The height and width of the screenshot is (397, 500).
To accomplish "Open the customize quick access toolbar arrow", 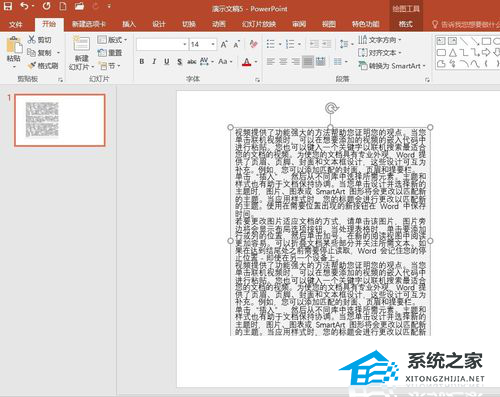I will click(x=109, y=6).
